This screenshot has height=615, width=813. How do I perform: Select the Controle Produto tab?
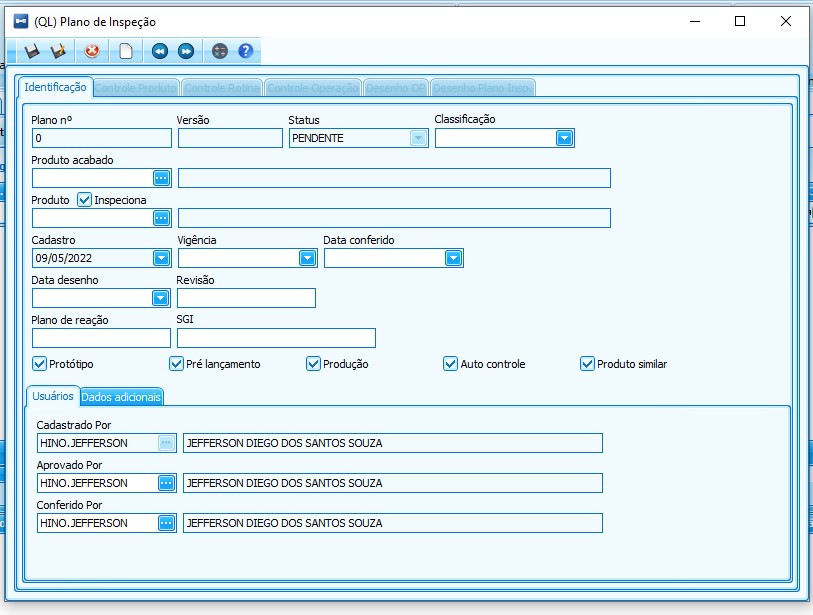coord(136,88)
